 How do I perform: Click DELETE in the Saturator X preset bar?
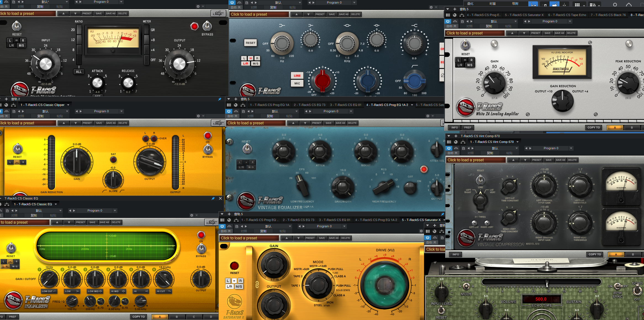tap(345, 238)
